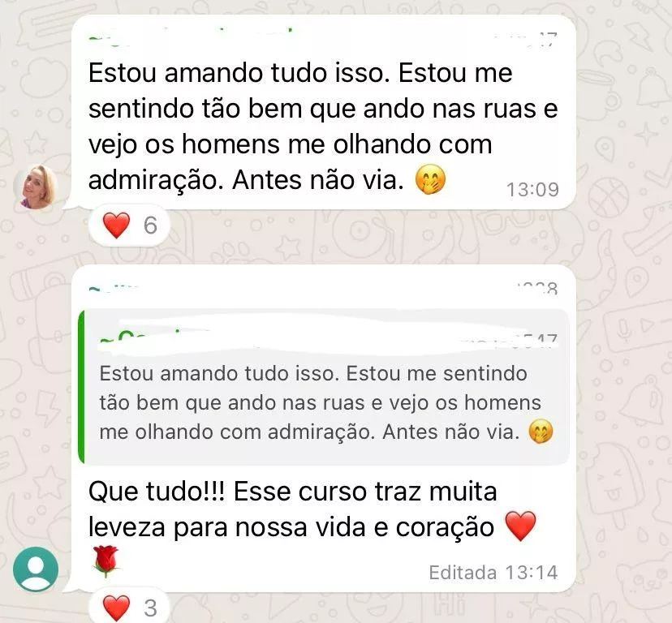Screen dimensions: 672x623
Task: Tap the reaction count number 6
Action: (x=150, y=226)
